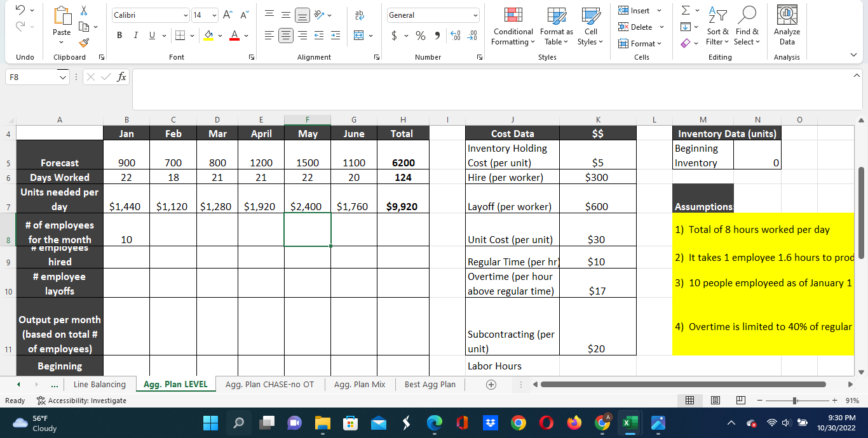Open Sort & Filter menu
This screenshot has height=438, width=868.
click(718, 26)
